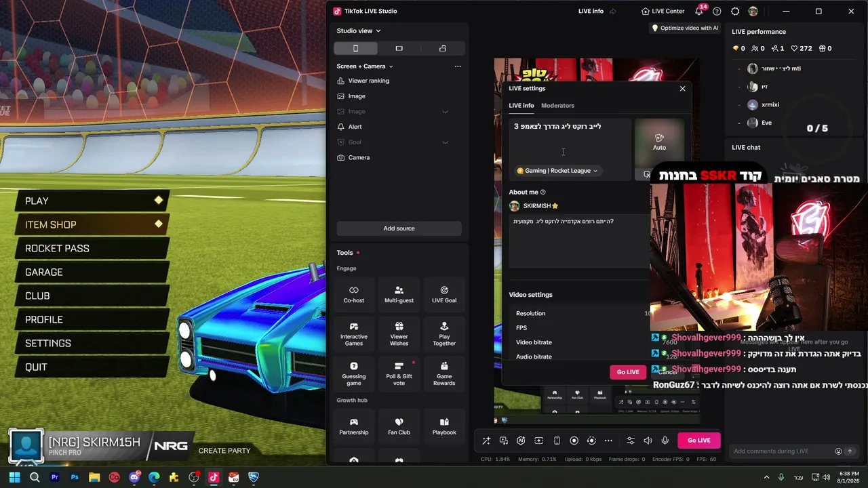Image resolution: width=868 pixels, height=488 pixels.
Task: Open the Guessing game tool
Action: (x=354, y=373)
